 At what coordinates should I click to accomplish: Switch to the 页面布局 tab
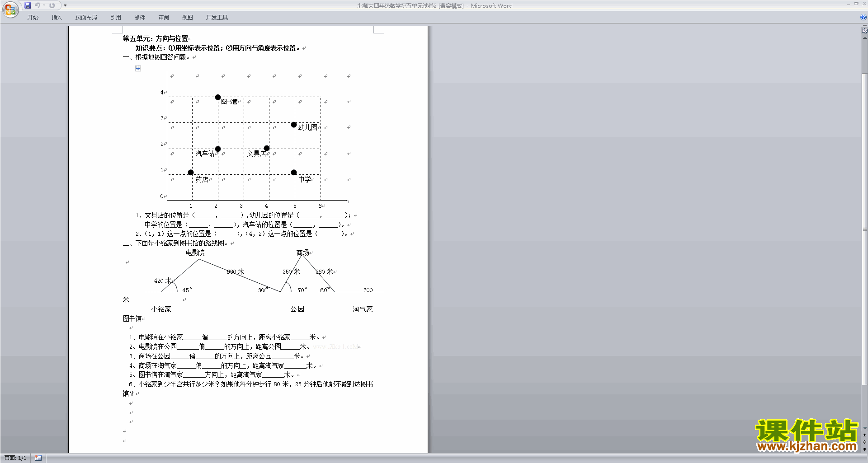tap(86, 18)
